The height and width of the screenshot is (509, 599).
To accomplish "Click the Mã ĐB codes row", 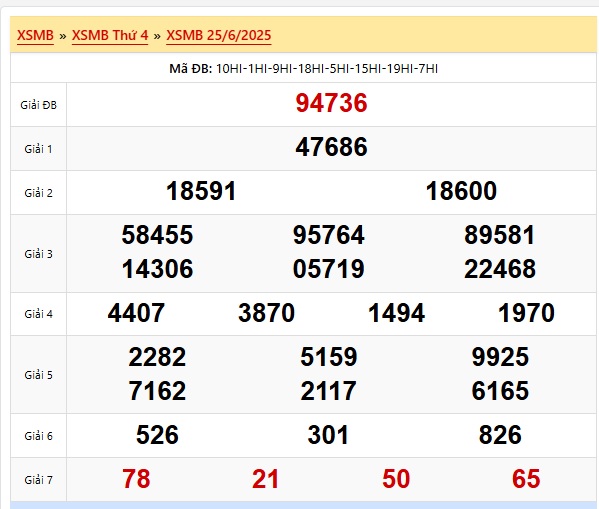I will [x=303, y=69].
